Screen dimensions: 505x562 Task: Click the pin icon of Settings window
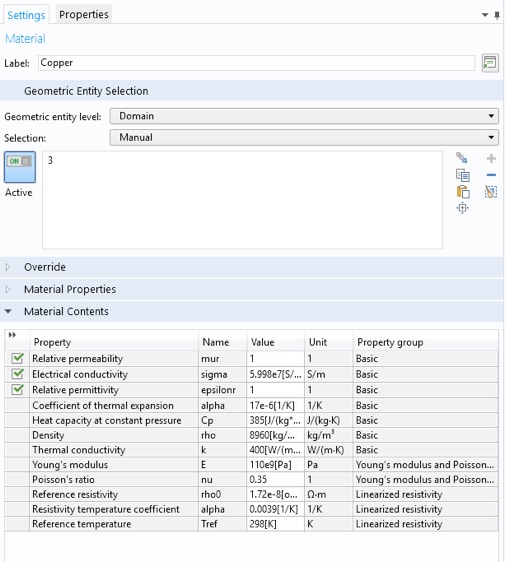497,15
